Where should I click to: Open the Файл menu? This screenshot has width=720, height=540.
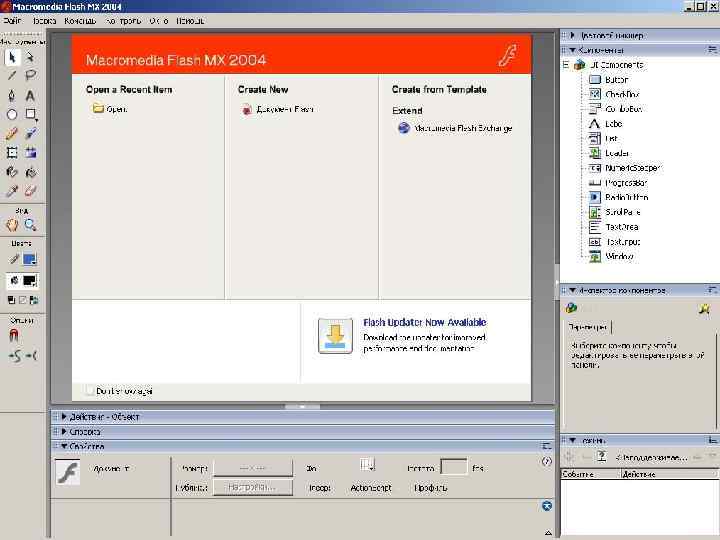click(x=12, y=21)
